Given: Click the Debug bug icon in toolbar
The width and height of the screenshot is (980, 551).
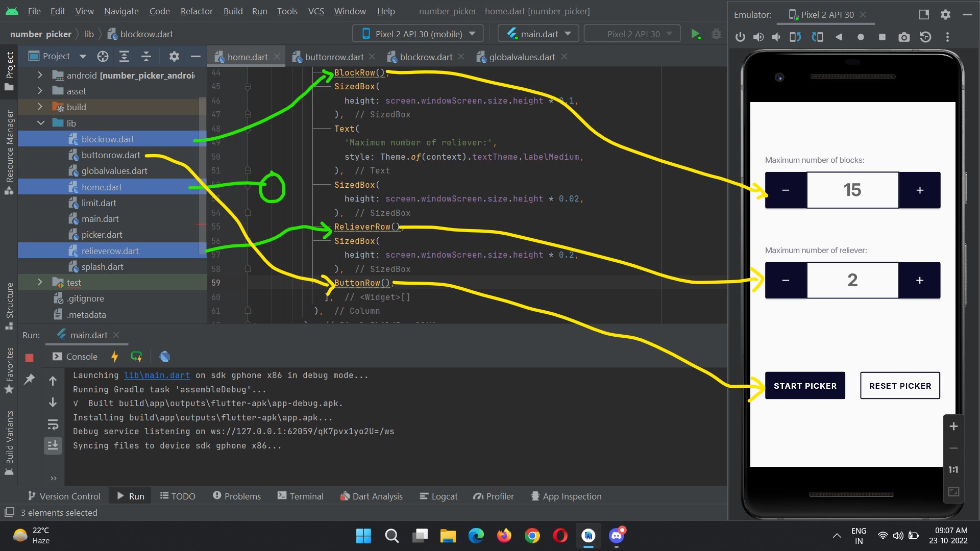Looking at the screenshot, I should (x=716, y=34).
